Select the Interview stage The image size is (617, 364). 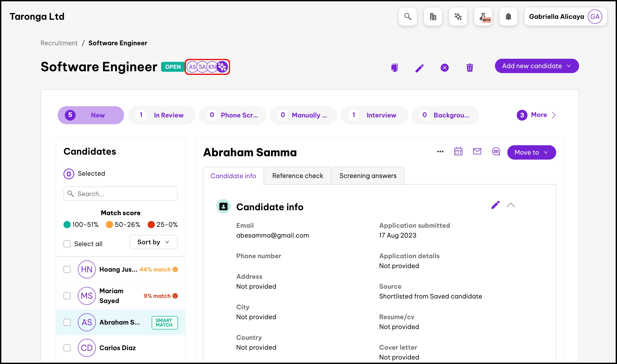click(374, 115)
